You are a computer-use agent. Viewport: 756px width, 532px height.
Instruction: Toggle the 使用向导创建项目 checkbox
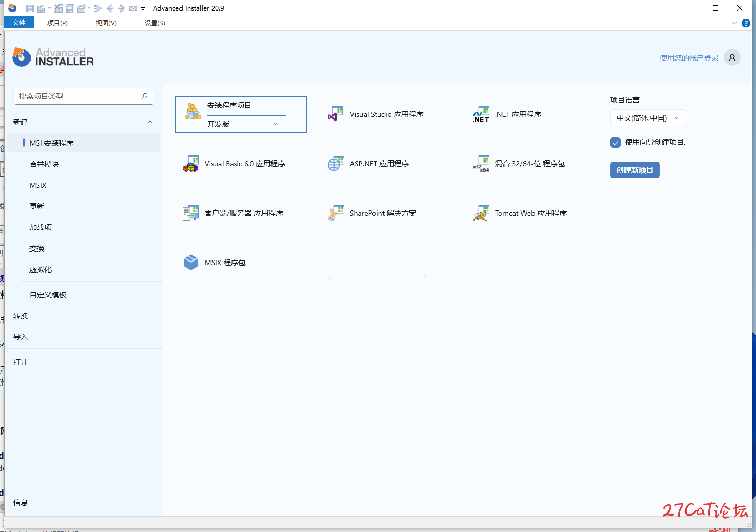(616, 142)
